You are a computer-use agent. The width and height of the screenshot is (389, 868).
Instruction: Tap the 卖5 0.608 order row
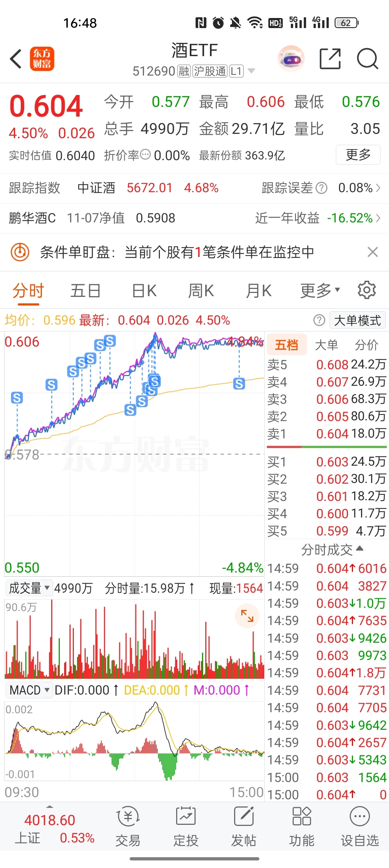(327, 365)
